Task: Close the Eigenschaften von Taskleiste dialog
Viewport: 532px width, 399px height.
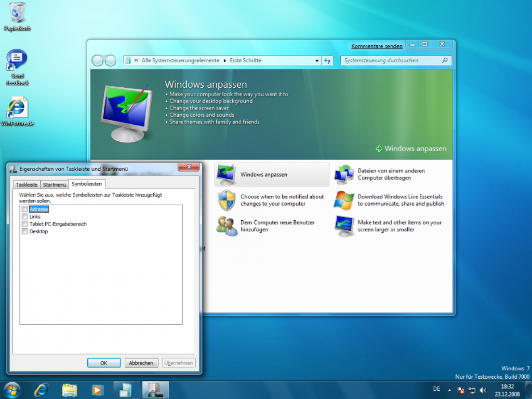Action: click(189, 167)
